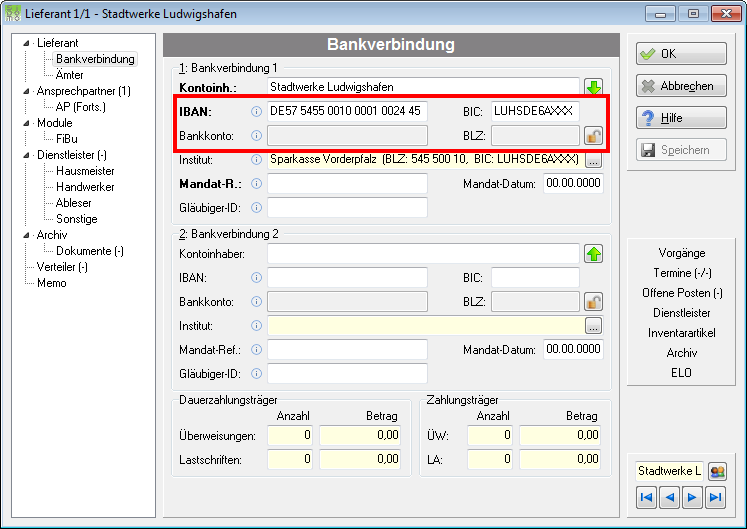The height and width of the screenshot is (529, 747).
Task: Open Inventarartikel link
Action: click(682, 333)
